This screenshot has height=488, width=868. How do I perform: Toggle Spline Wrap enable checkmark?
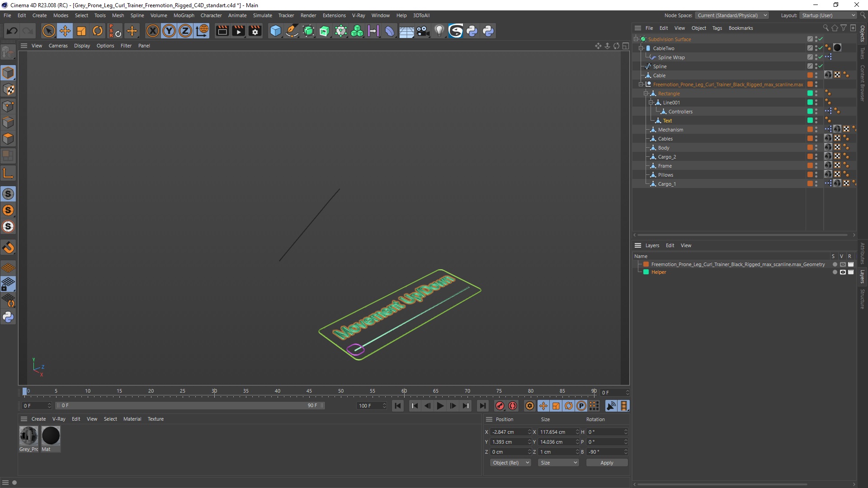821,57
